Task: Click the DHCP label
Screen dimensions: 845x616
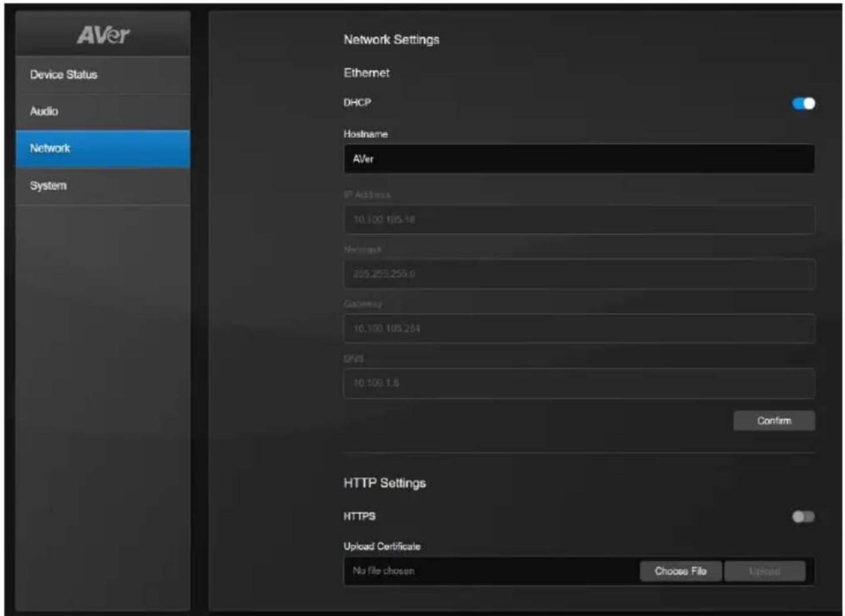Action: tap(357, 103)
